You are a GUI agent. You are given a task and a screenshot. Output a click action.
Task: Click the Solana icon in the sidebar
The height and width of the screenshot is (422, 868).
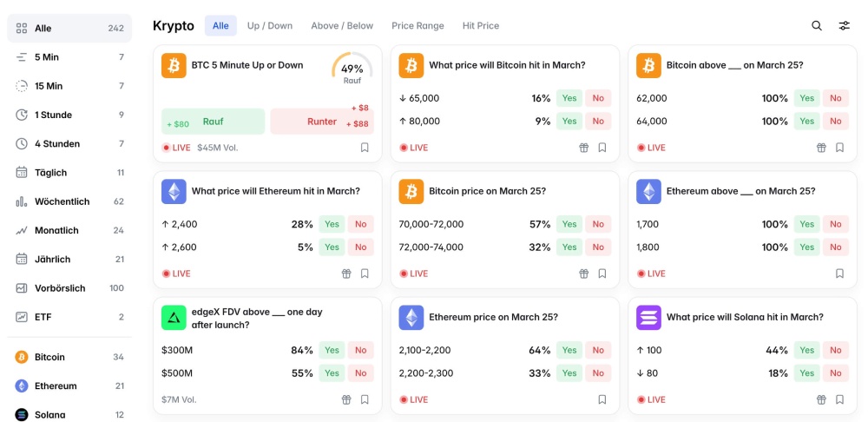coord(22,414)
